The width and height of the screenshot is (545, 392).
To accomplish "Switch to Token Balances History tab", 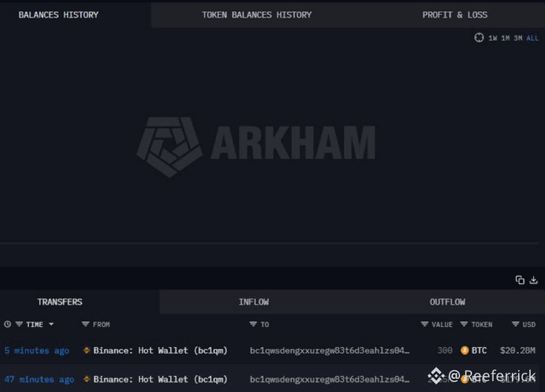I will click(x=256, y=15).
